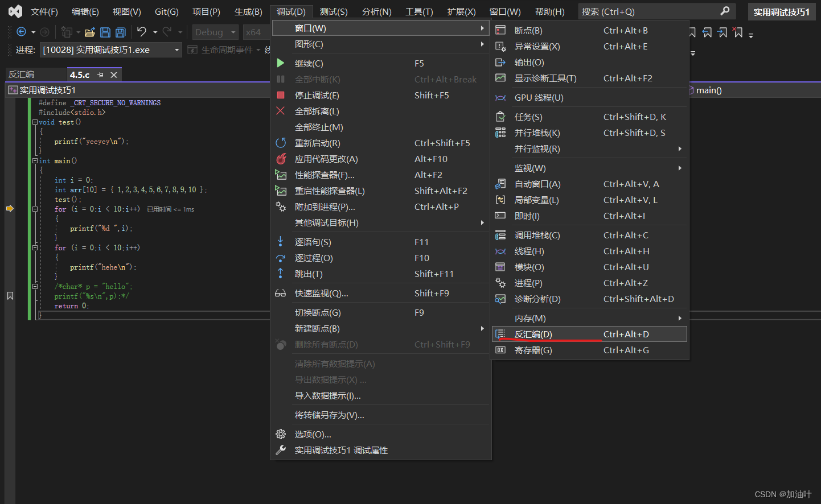
Task: Step out with 跳出 Shift+F11
Action: pos(380,274)
